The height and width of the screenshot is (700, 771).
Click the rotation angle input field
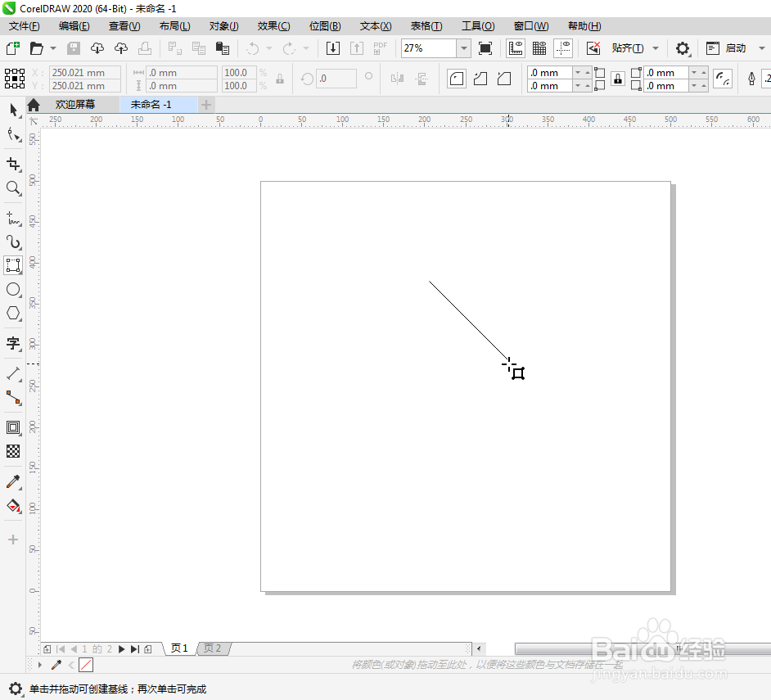[336, 79]
